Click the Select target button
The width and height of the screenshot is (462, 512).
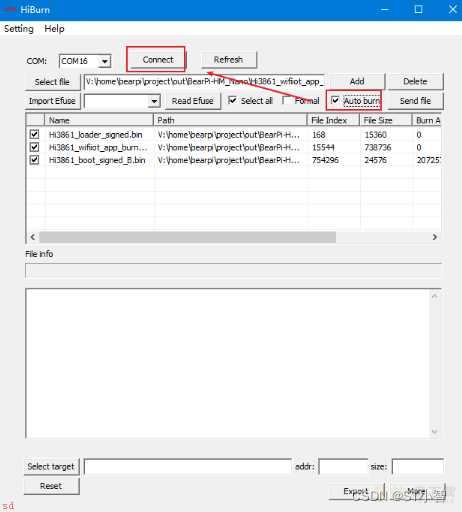pos(51,466)
